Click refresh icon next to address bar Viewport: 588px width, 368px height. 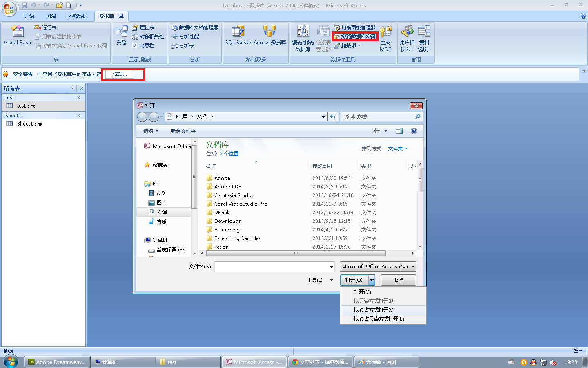click(x=333, y=117)
